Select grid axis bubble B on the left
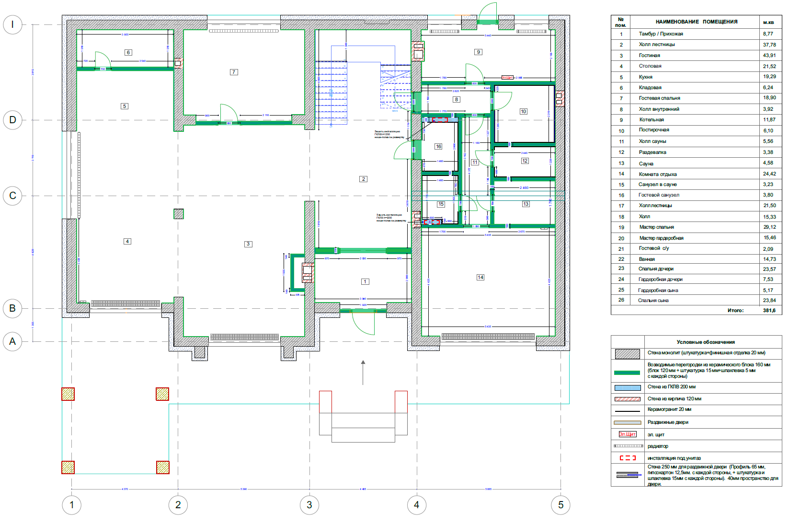This screenshot has height=525, width=812. 13,308
